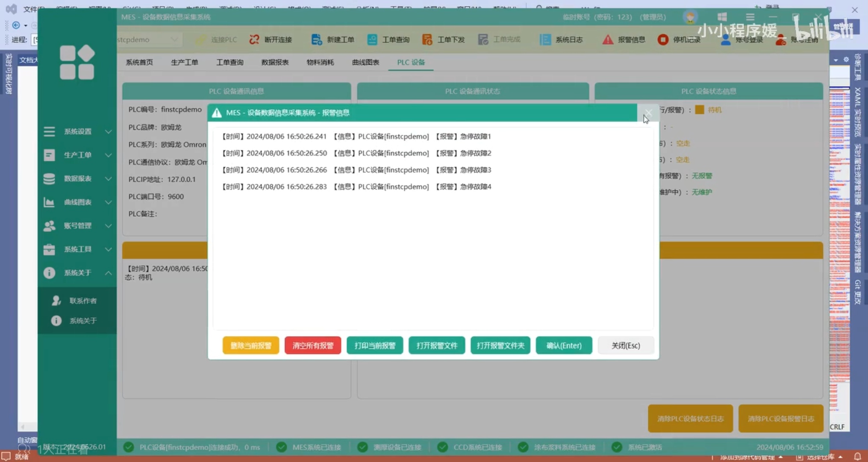Click the 工单下发 toolbar icon
This screenshot has height=462, width=868.
(427, 39)
